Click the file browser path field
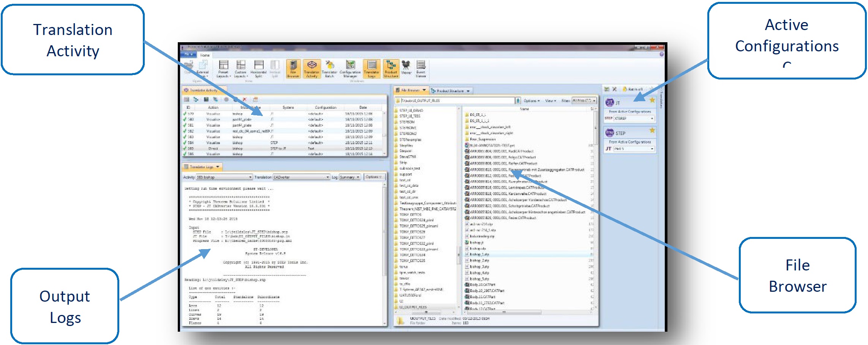Screen dimensions: 868x345 [x=455, y=100]
